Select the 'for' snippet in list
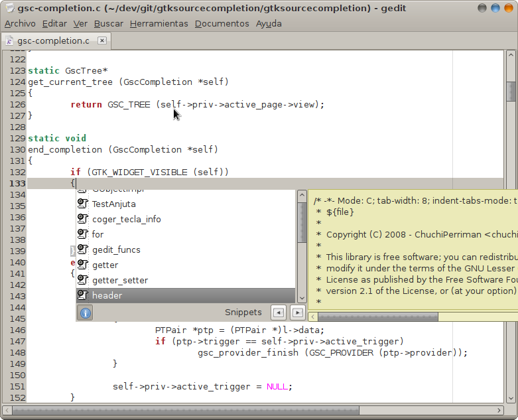This screenshot has width=518, height=420. pos(98,234)
